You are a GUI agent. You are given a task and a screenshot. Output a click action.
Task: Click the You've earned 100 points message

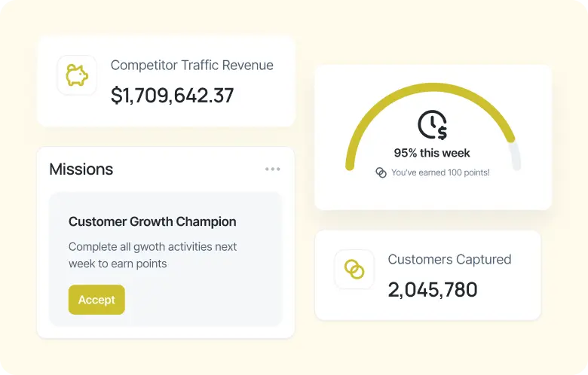[440, 173]
